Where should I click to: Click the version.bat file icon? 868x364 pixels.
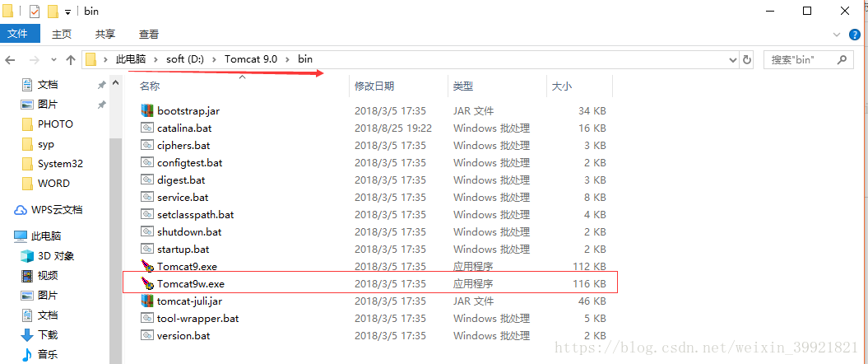tap(146, 335)
